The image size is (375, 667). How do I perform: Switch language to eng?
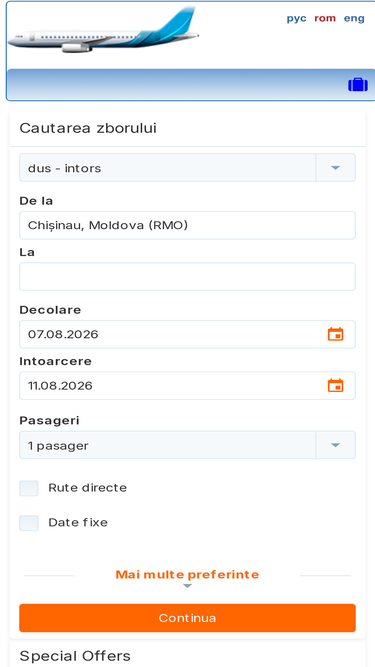point(354,18)
